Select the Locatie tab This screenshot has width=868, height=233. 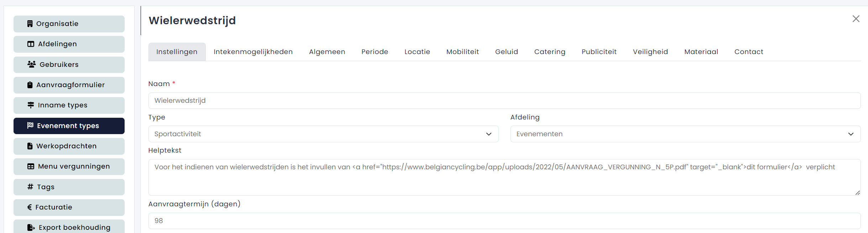coord(417,52)
